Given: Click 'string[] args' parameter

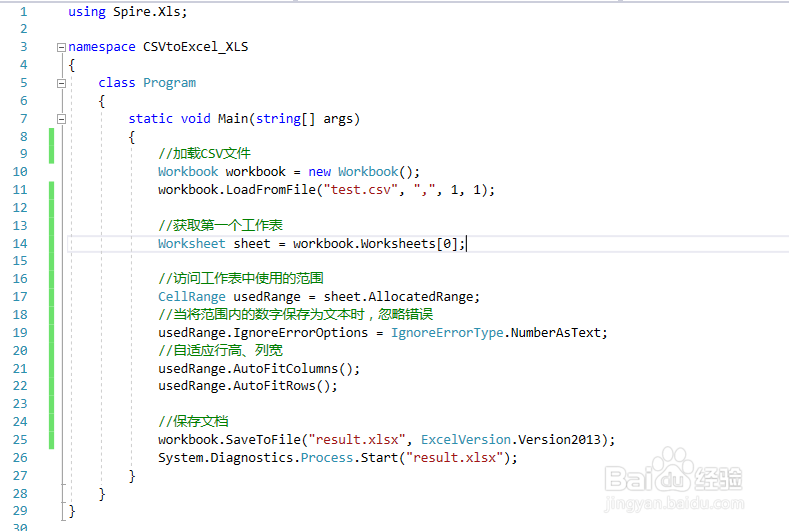Looking at the screenshot, I should click(304, 119).
